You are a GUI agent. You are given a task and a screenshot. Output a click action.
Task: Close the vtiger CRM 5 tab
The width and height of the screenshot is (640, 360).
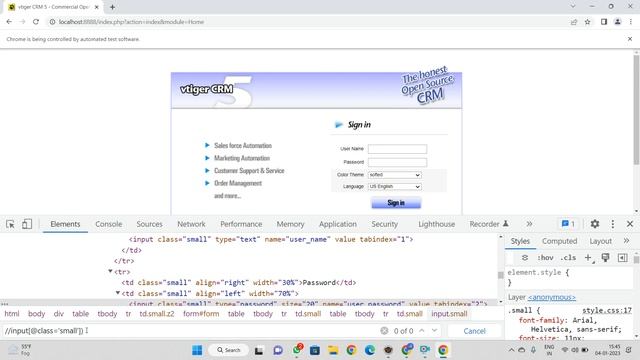tap(97, 7)
